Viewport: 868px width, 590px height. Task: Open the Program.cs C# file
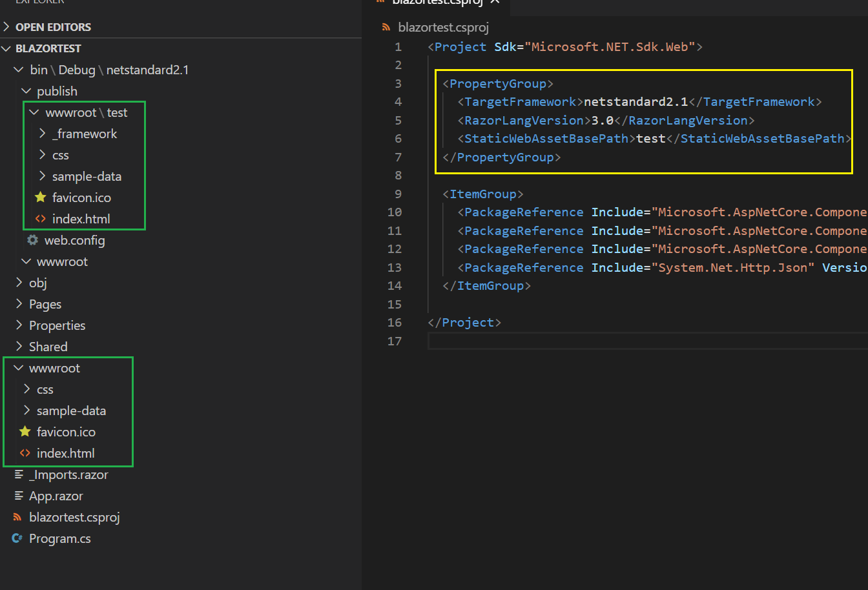click(x=58, y=538)
